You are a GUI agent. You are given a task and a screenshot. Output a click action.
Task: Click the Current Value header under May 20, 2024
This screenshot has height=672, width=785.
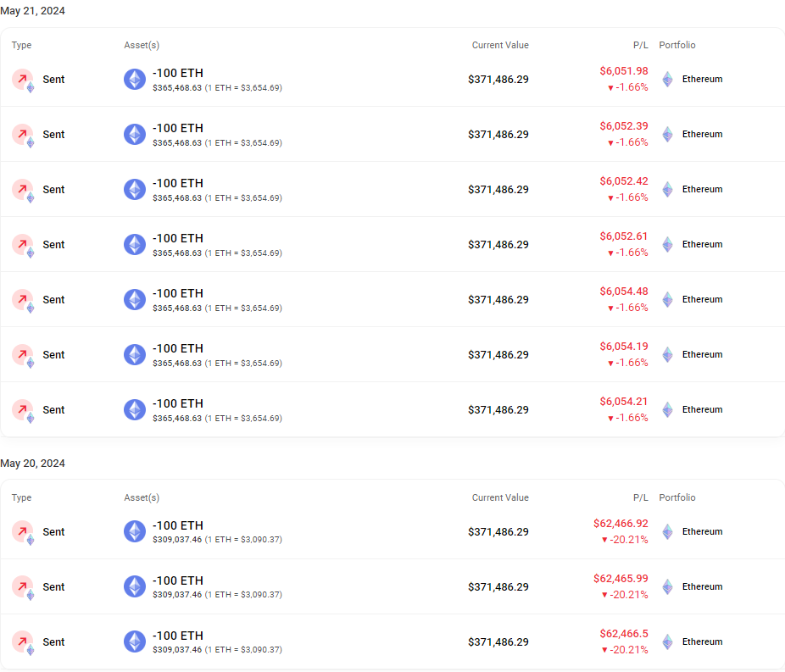tap(499, 497)
